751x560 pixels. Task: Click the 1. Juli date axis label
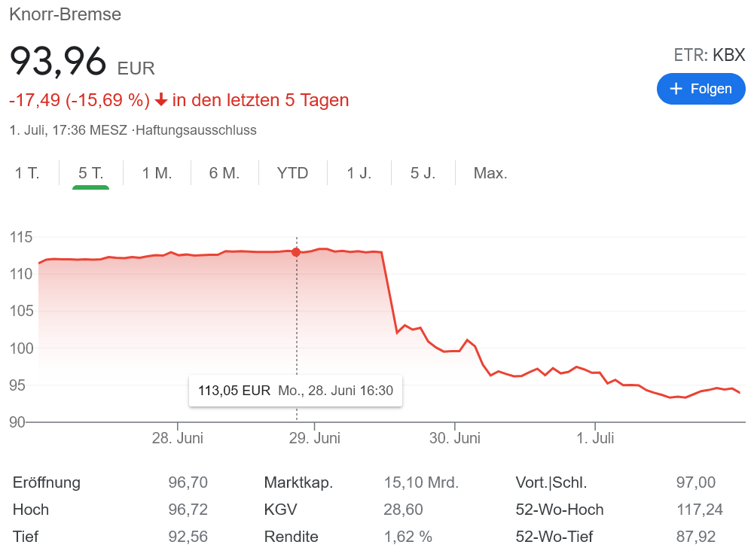click(594, 437)
